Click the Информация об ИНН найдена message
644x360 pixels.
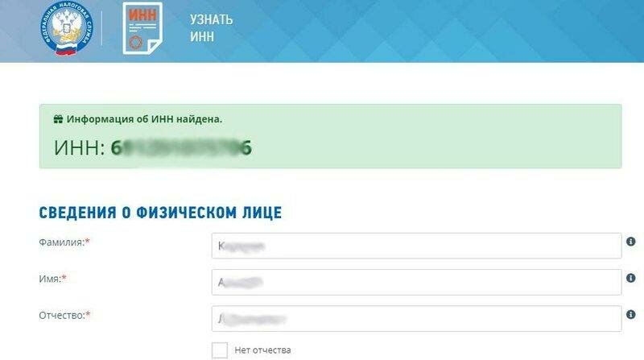(x=144, y=119)
